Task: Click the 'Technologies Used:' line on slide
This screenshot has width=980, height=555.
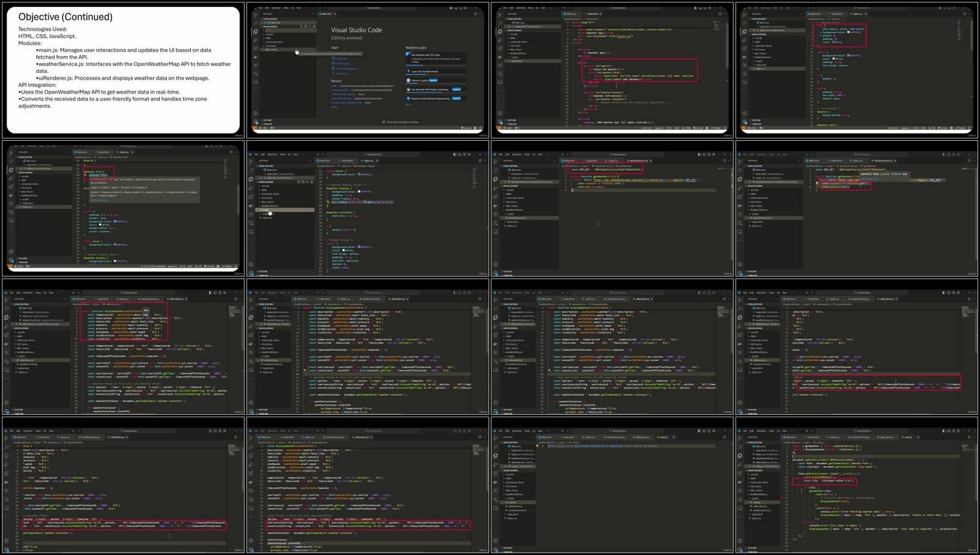Action: point(43,29)
